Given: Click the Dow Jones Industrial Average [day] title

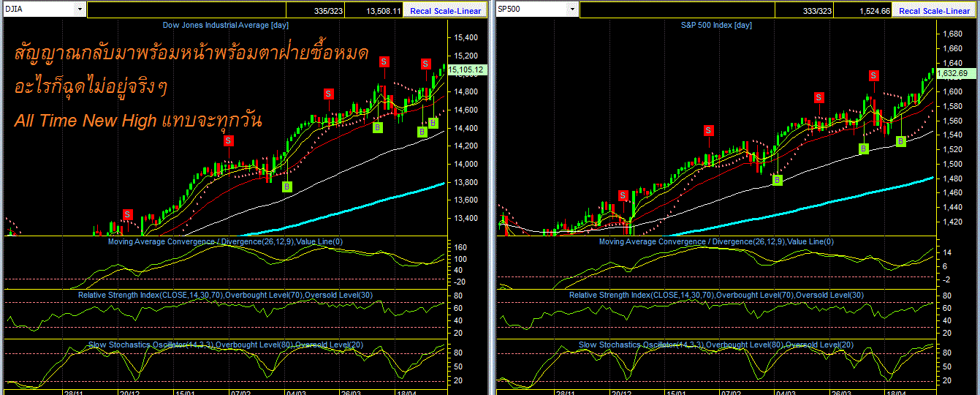Looking at the screenshot, I should [x=225, y=26].
